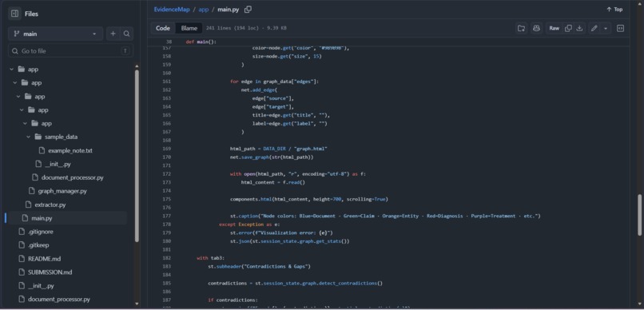
Task: Click the branch icon in the main selector
Action: (x=17, y=34)
